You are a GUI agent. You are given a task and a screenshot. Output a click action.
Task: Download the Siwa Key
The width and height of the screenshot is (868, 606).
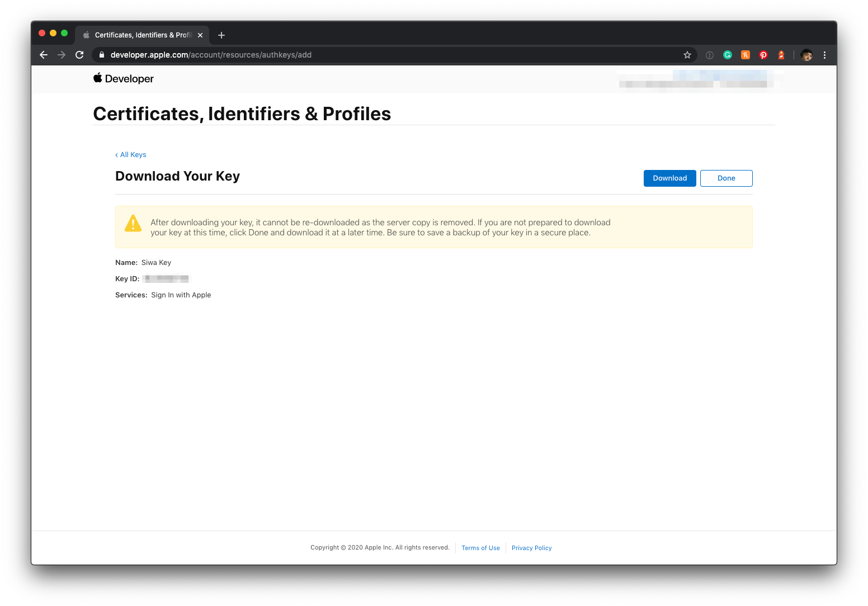[669, 178]
